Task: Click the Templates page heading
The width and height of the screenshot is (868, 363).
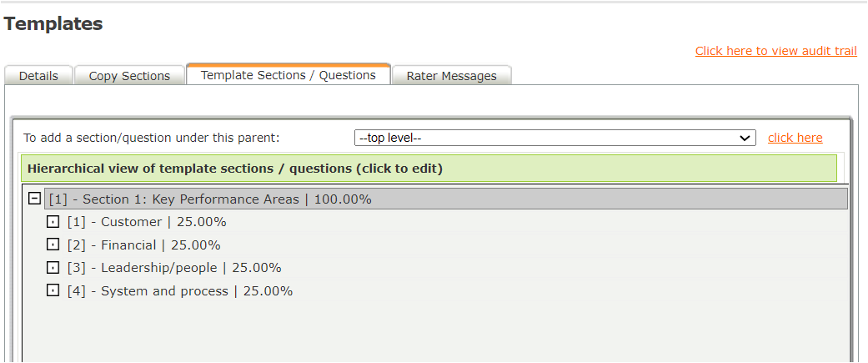Action: 53,24
